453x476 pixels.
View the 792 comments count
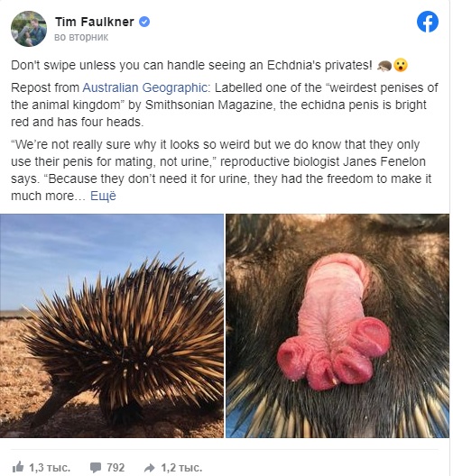click(116, 468)
